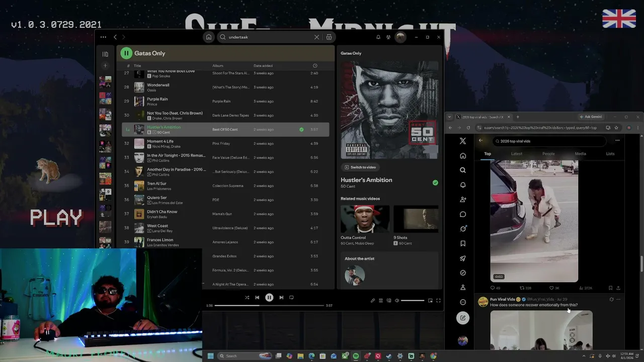This screenshot has height=362, width=644.
Task: Sort the playlist by Date added column
Action: pos(263,66)
